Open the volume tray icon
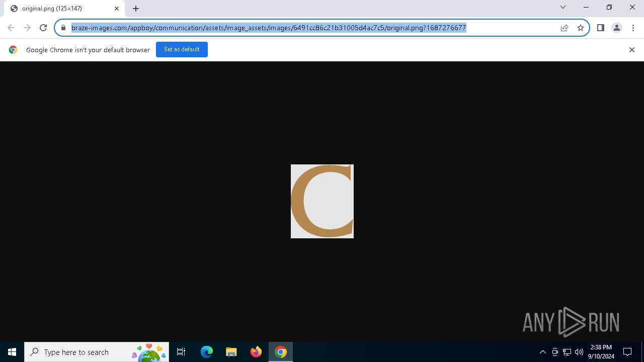 click(x=579, y=352)
